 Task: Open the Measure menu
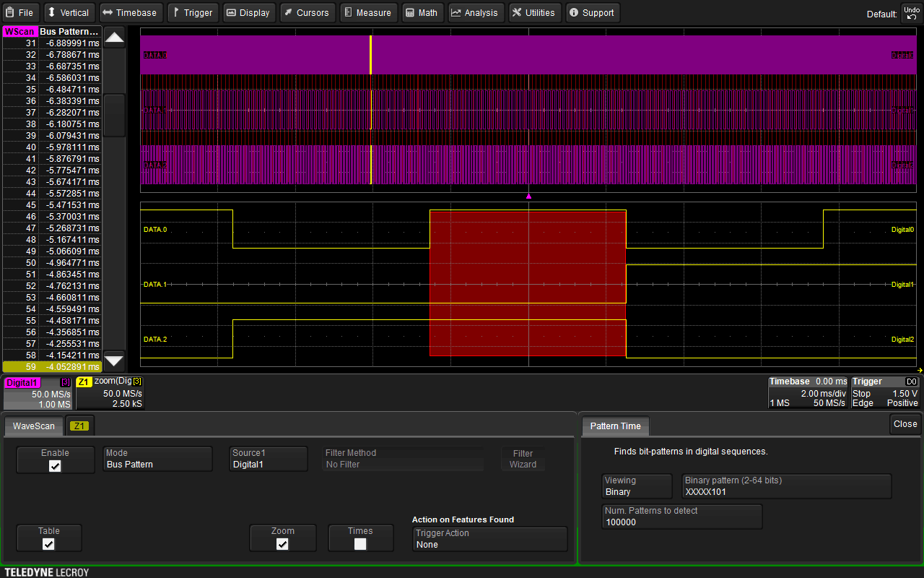pos(367,12)
